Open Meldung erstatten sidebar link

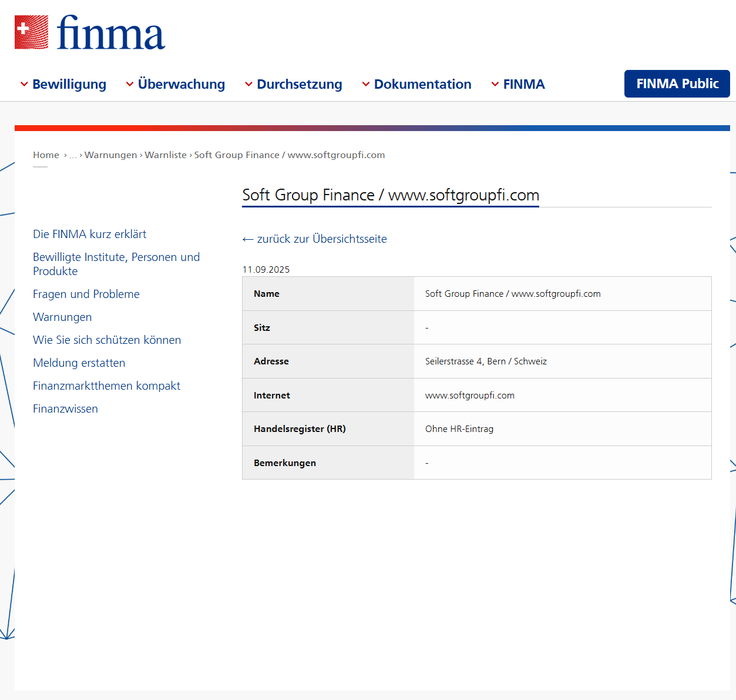click(x=79, y=363)
